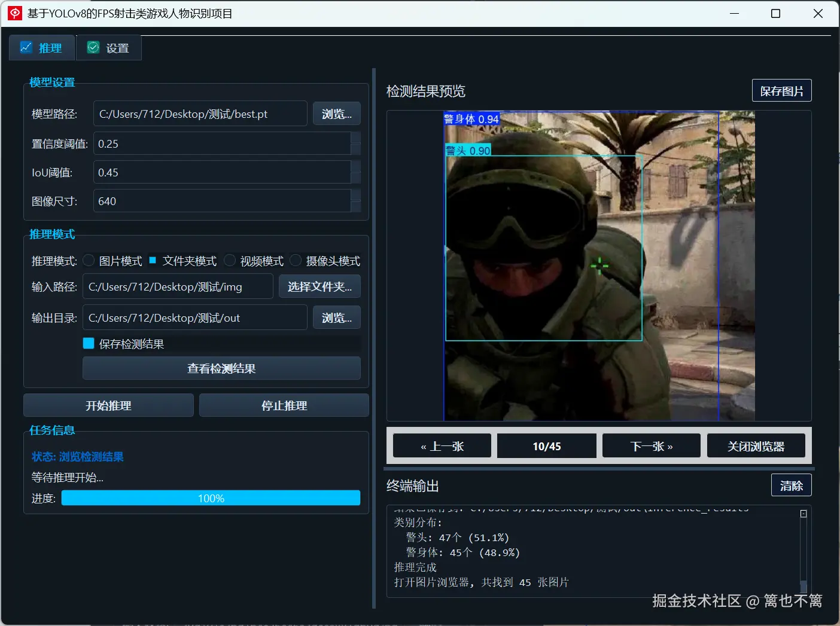
Task: Increase the IoU阈值 with its up arrow
Action: coord(355,166)
